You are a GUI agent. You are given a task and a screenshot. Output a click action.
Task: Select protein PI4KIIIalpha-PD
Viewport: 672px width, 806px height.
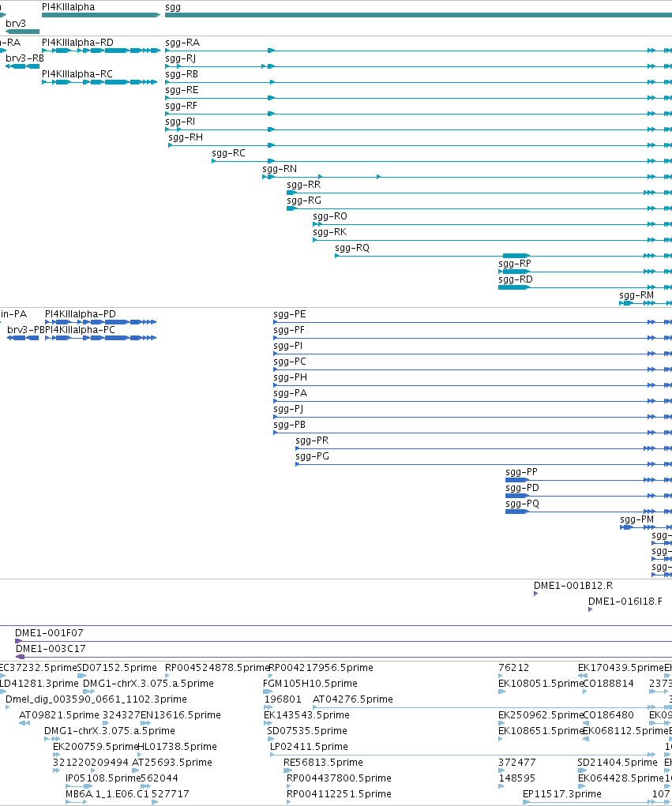pyautogui.click(x=101, y=322)
